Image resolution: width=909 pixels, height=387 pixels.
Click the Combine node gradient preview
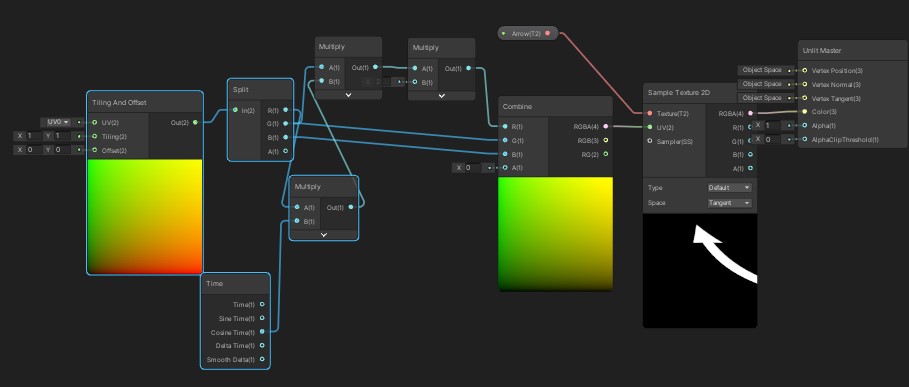[555, 234]
